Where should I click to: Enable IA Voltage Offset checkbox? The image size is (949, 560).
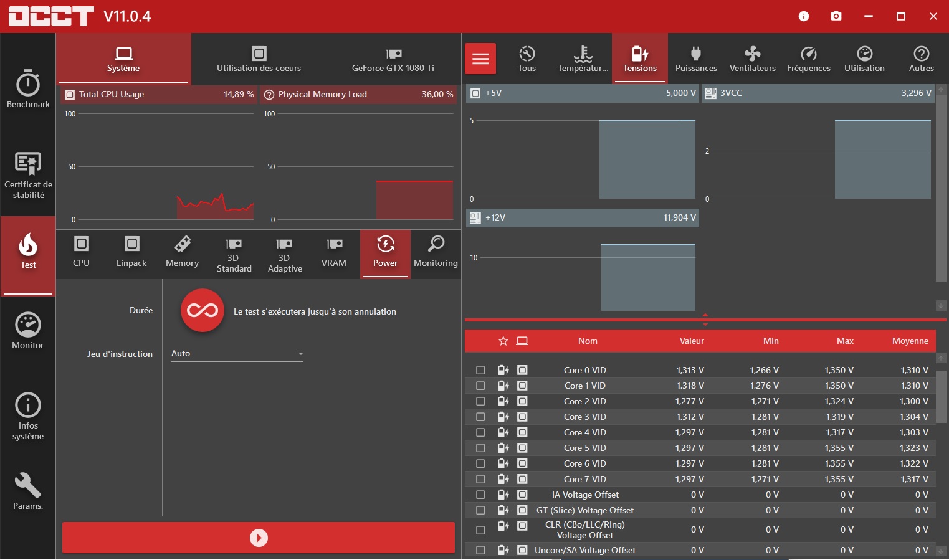[480, 495]
